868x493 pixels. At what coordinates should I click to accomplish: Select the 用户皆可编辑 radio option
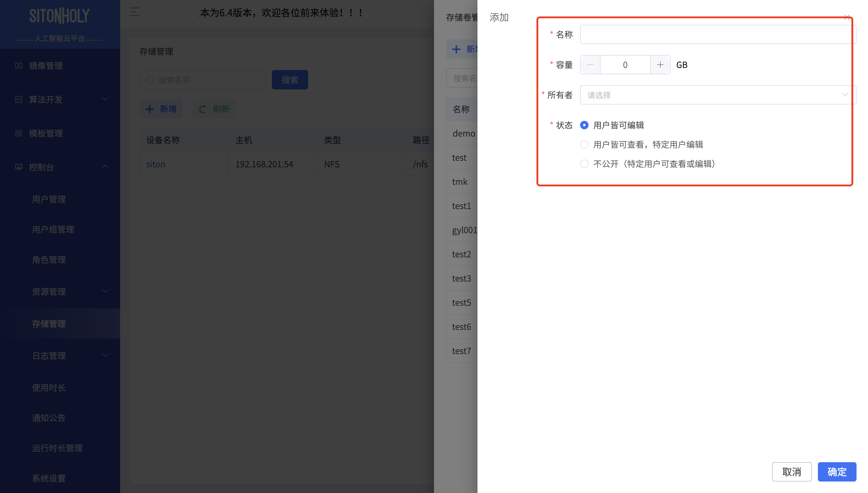(584, 125)
